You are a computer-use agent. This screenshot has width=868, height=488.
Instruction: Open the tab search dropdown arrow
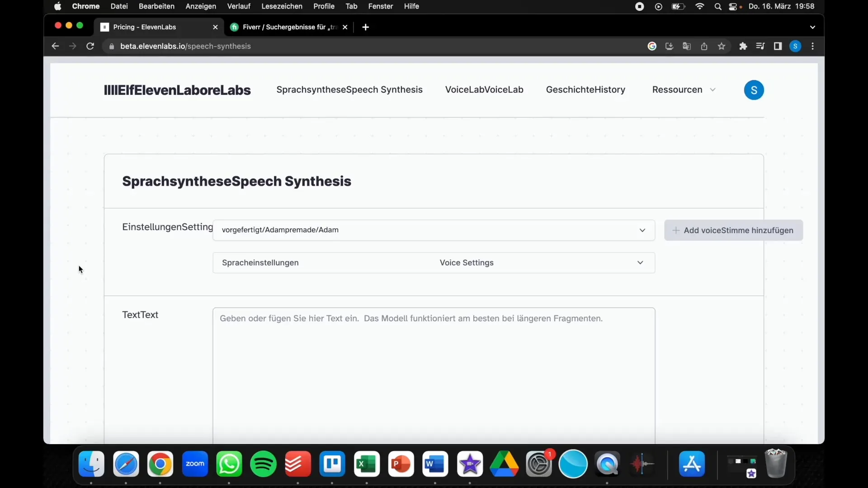coord(812,27)
